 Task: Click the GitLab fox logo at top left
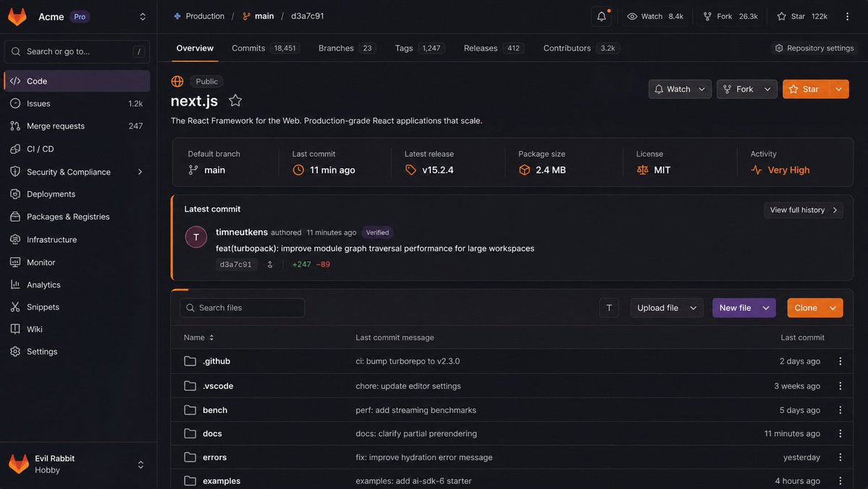pyautogui.click(x=17, y=17)
